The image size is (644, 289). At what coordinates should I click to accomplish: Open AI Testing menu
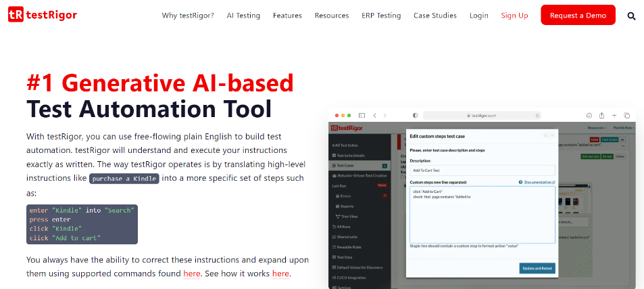243,16
